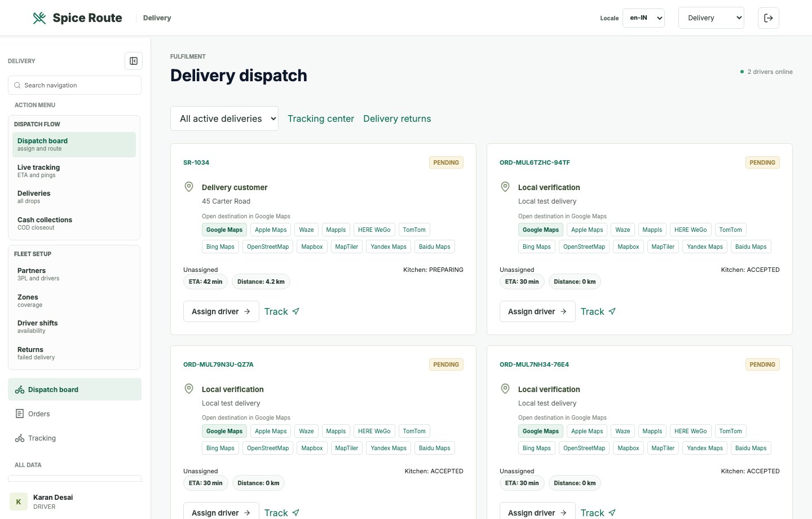
Task: Assign driver to order SR-1034
Action: coord(221,311)
